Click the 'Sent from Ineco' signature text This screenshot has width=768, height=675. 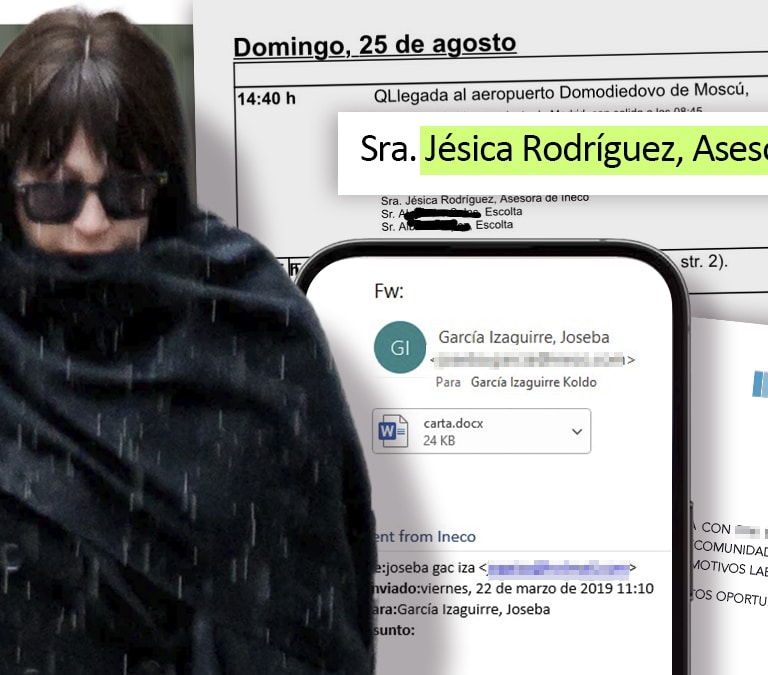426,537
